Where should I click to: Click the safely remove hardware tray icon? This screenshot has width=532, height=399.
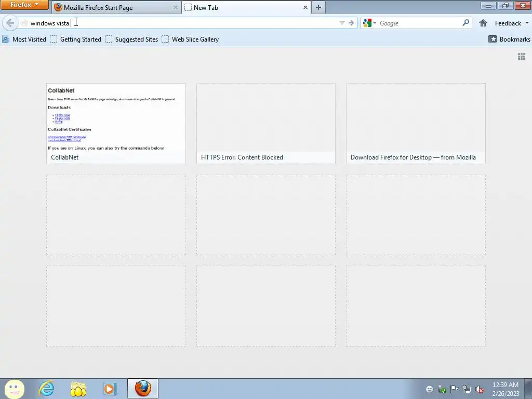[x=442, y=389]
